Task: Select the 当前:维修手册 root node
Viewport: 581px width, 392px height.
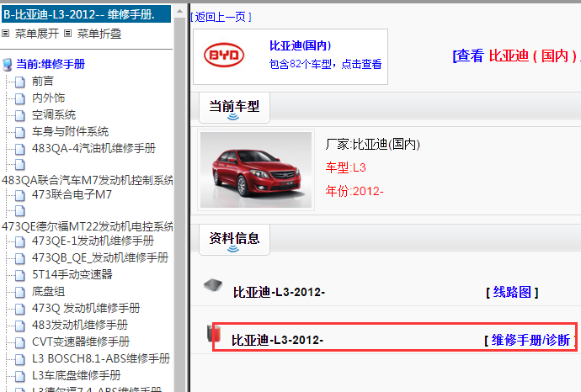Action: point(51,64)
